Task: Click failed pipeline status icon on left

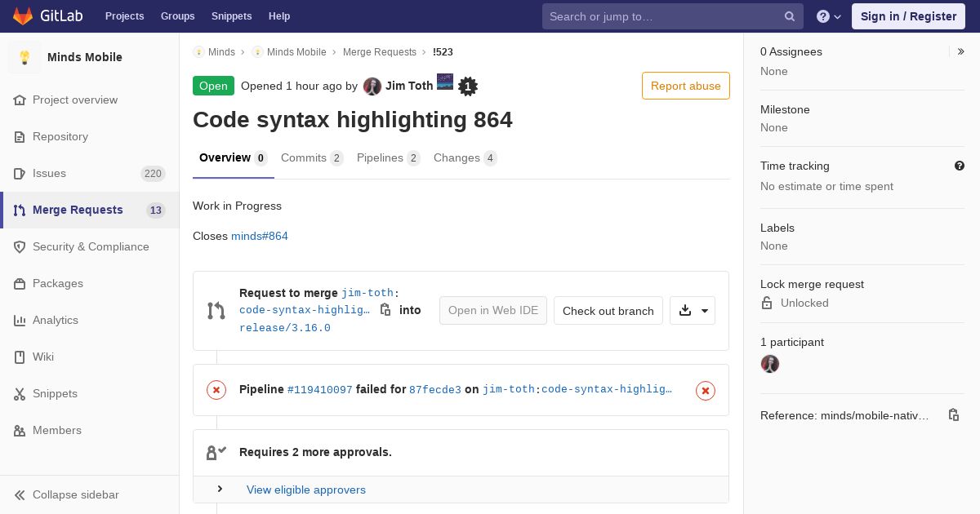Action: (x=216, y=390)
